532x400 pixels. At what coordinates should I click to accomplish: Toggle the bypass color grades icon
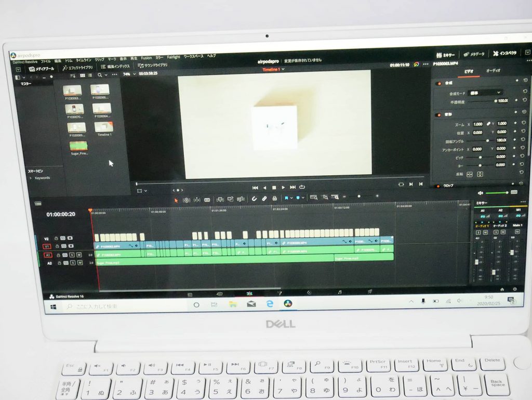tap(416, 64)
